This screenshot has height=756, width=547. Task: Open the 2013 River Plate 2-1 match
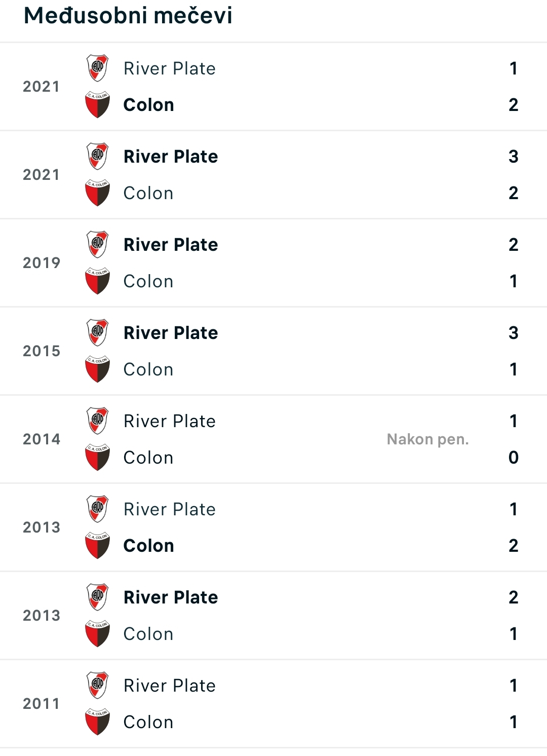[273, 616]
